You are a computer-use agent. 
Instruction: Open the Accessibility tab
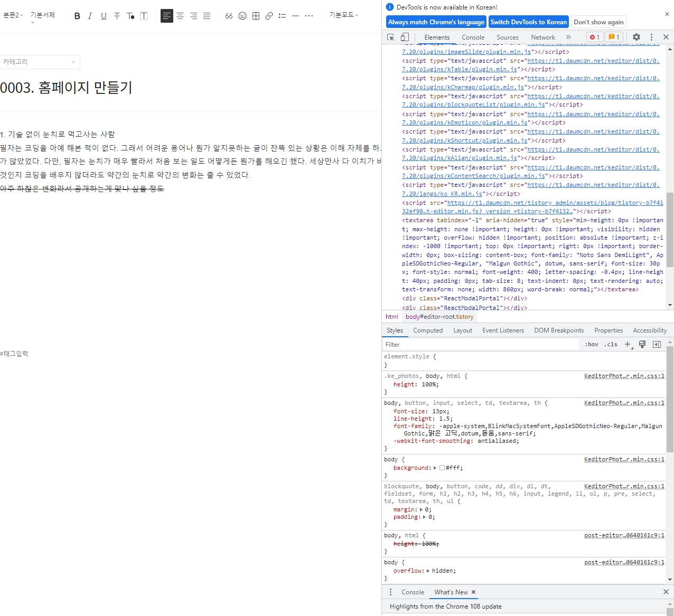click(650, 330)
